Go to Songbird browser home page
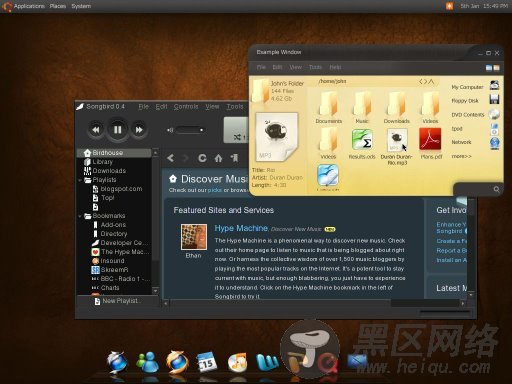 218,158
